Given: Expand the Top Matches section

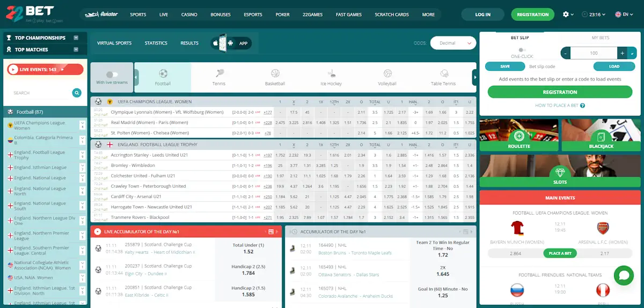Looking at the screenshot, I should coord(76,49).
